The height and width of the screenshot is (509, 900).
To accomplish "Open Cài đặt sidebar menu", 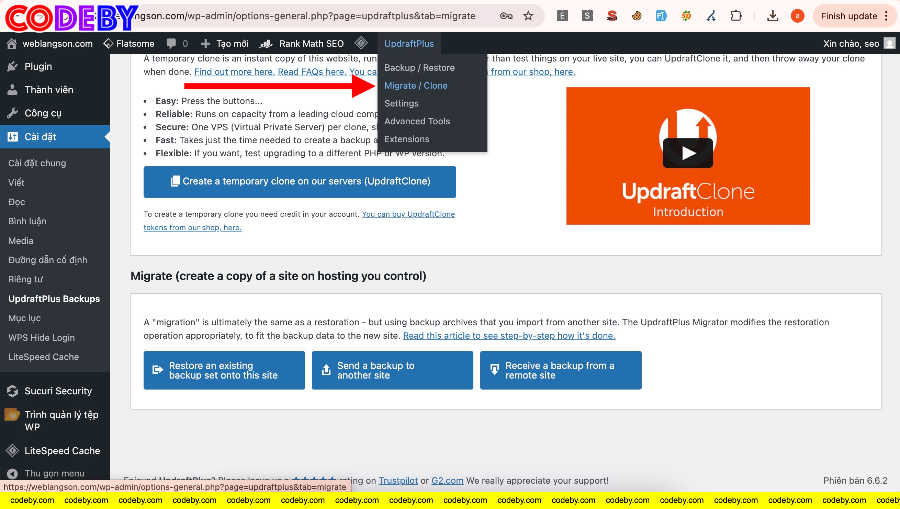I will [55, 137].
